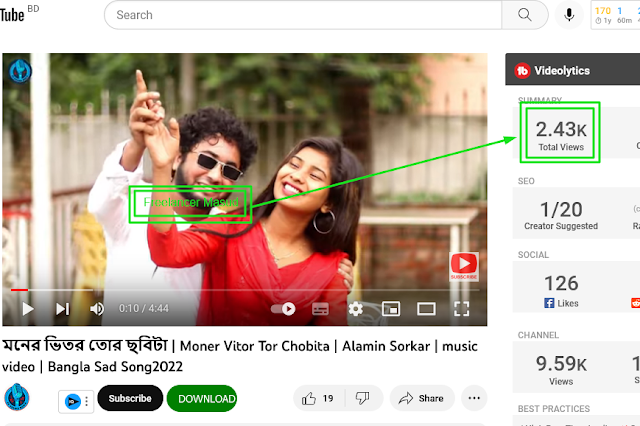Play the video
640x426 pixels.
click(27, 308)
